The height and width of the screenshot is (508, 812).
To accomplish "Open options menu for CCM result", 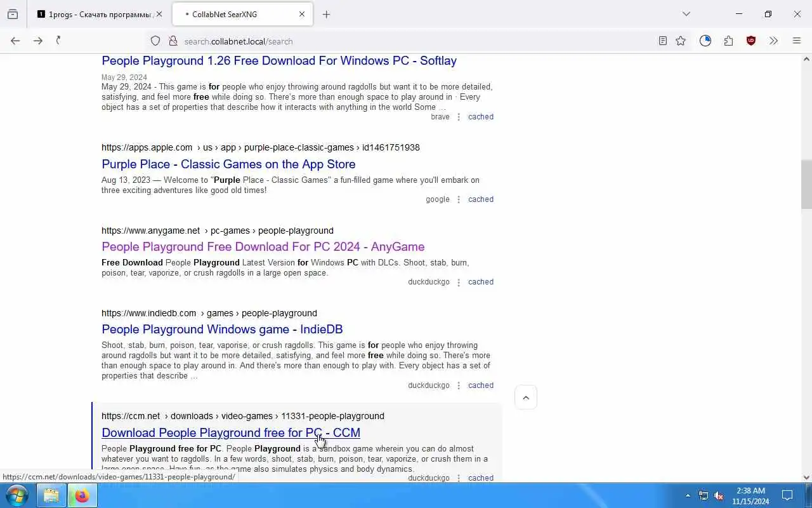I will (459, 478).
